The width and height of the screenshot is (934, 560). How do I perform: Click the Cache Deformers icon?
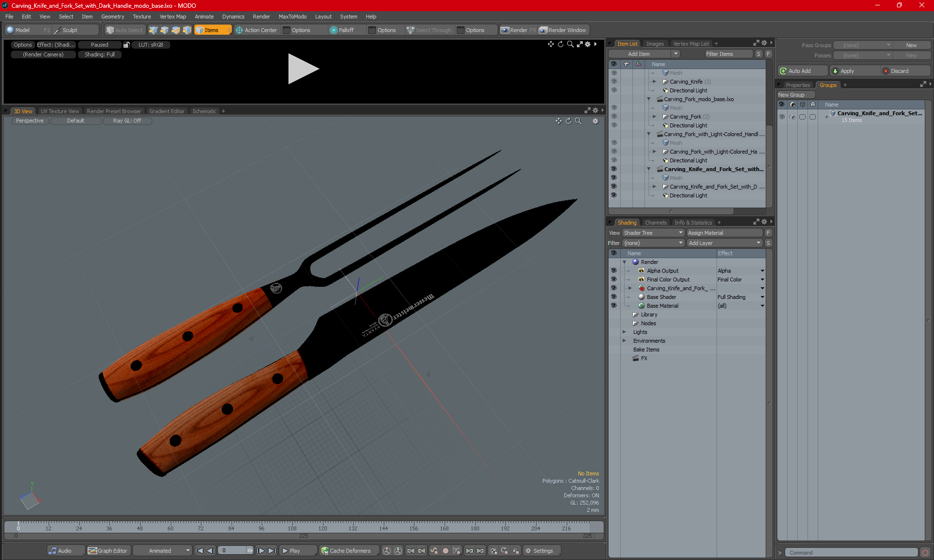pos(324,551)
